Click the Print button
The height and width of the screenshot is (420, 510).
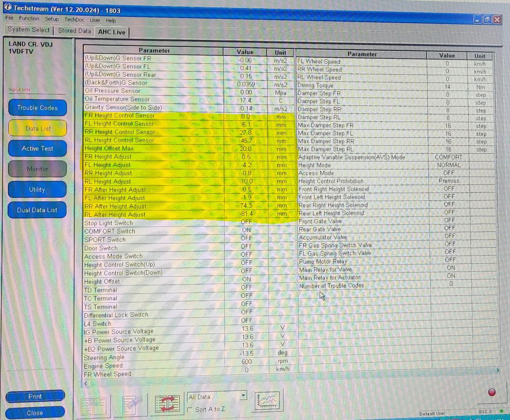click(35, 396)
